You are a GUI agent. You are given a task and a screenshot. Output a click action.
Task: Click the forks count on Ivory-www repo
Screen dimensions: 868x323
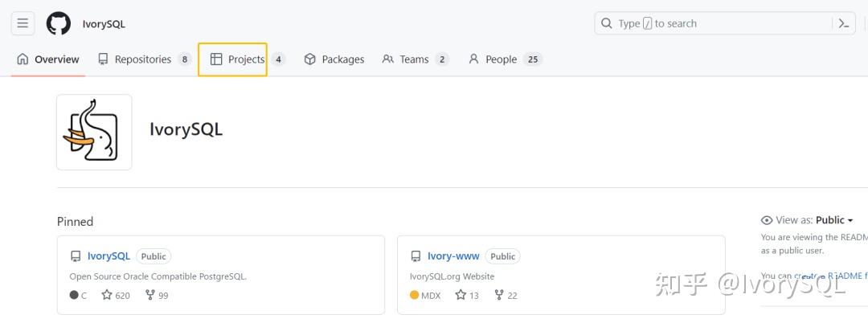(x=506, y=295)
